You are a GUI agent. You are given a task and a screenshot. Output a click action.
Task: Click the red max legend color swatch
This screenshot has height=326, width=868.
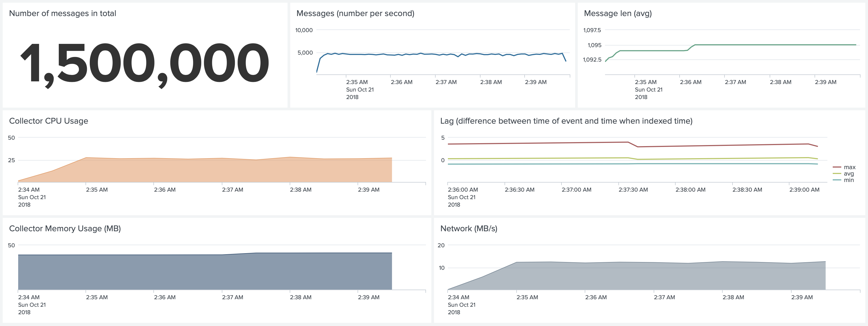[837, 167]
